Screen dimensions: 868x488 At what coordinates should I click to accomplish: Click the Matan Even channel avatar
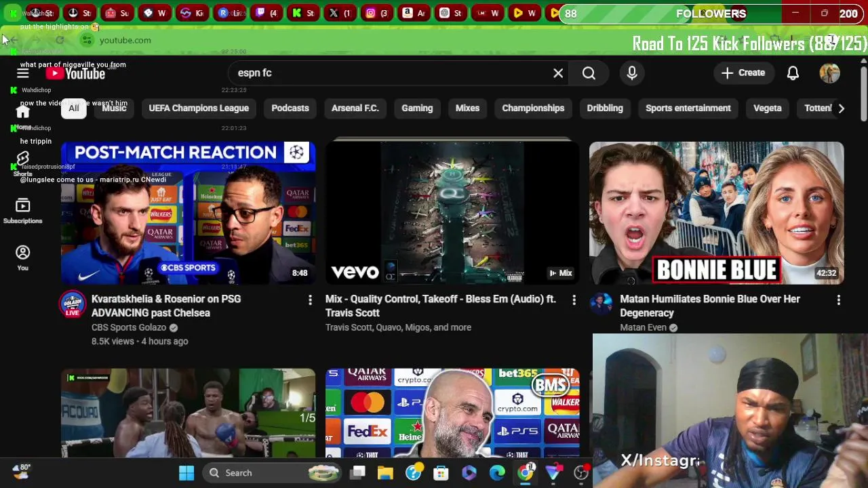pos(601,304)
